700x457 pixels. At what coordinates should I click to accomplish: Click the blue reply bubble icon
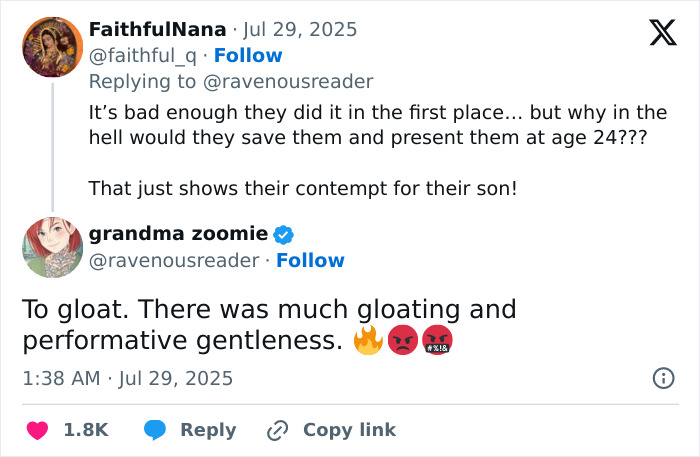[154, 430]
